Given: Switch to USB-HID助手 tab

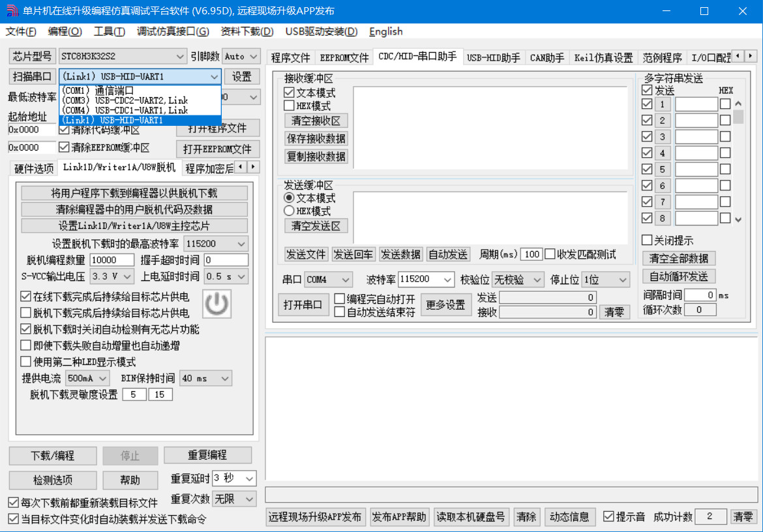Looking at the screenshot, I should [x=494, y=58].
